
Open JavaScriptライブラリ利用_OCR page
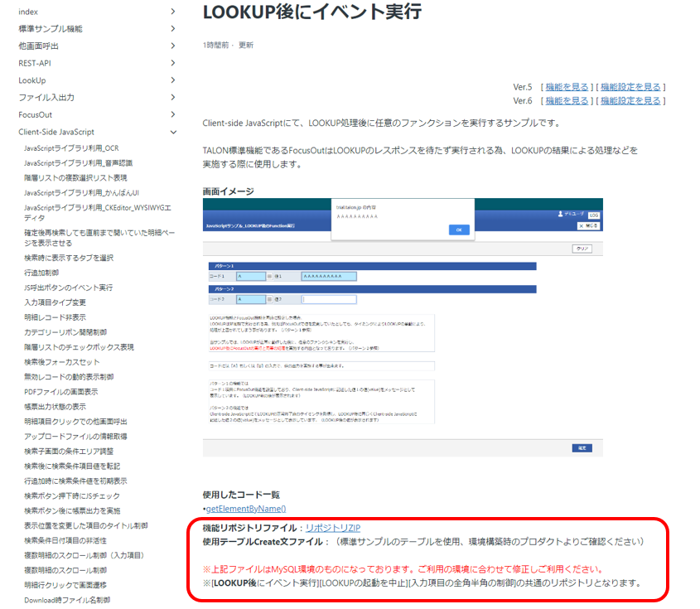(x=71, y=148)
